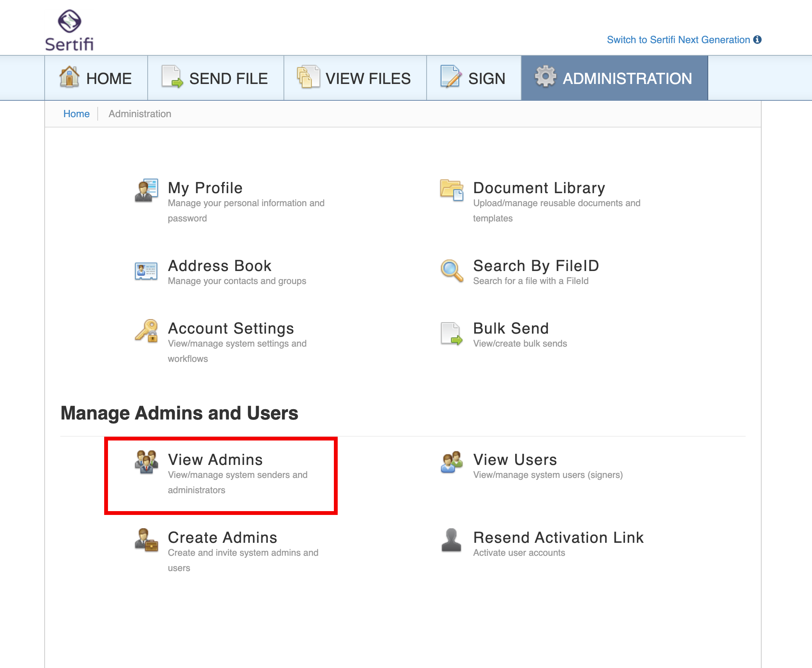Click the Address Book contact card icon
Viewport: 812px width, 668px height.
[146, 271]
